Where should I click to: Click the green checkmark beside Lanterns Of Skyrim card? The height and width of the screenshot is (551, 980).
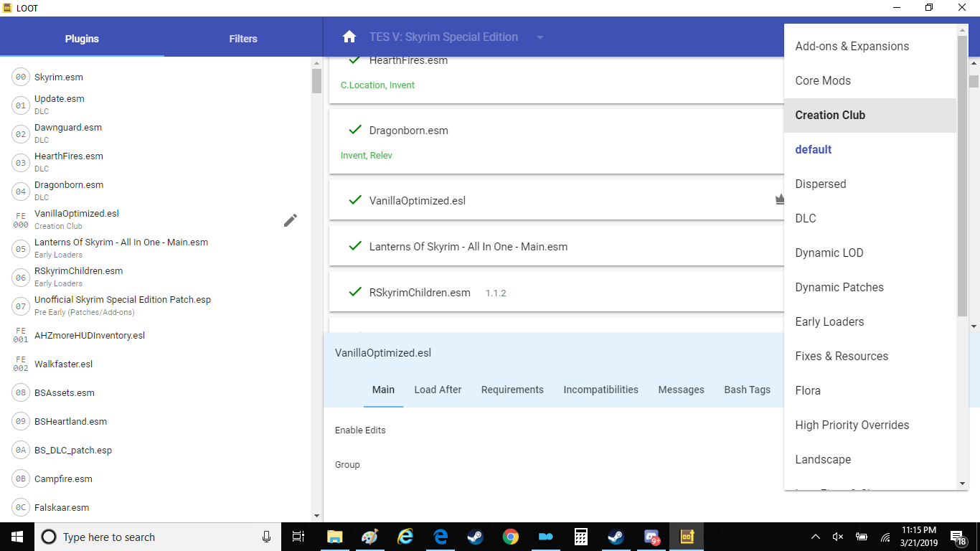coord(354,246)
